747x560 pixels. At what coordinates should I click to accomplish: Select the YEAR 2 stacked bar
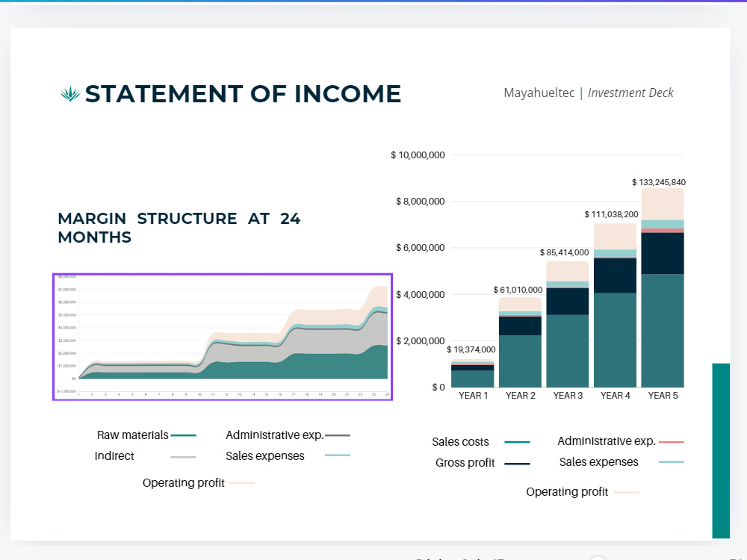(x=520, y=343)
